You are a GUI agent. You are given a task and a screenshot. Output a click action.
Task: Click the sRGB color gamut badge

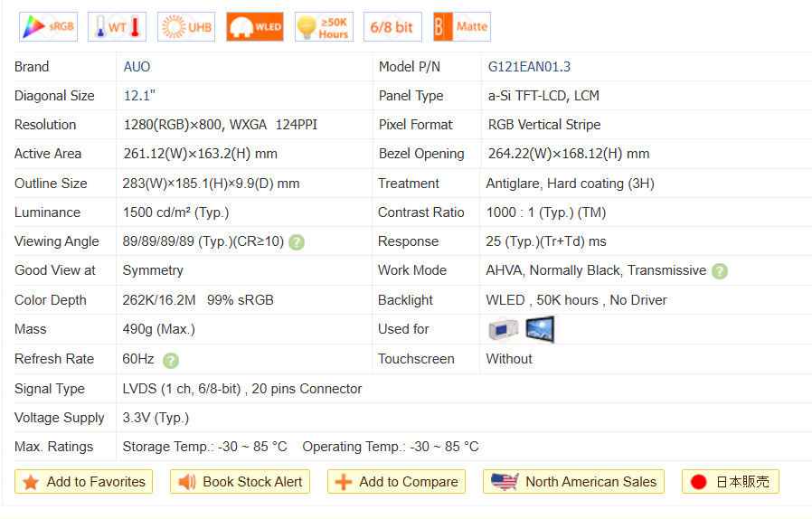tap(48, 27)
